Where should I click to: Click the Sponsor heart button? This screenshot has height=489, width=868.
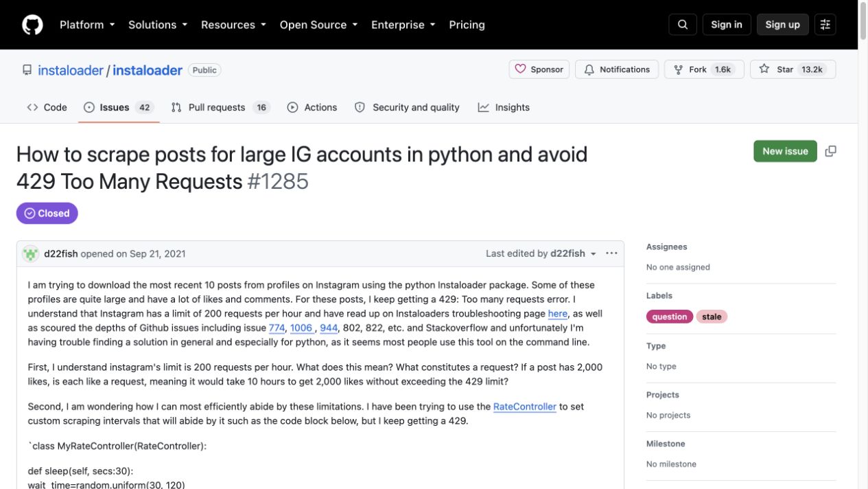point(539,69)
